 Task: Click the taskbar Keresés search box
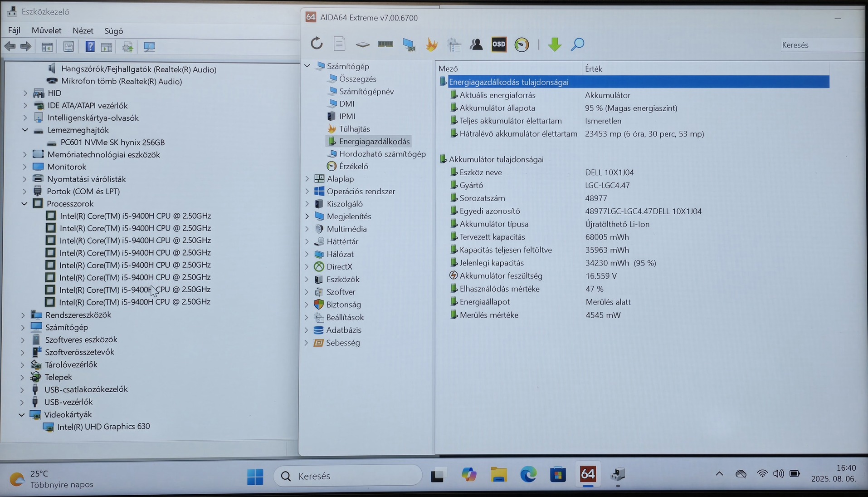(348, 476)
